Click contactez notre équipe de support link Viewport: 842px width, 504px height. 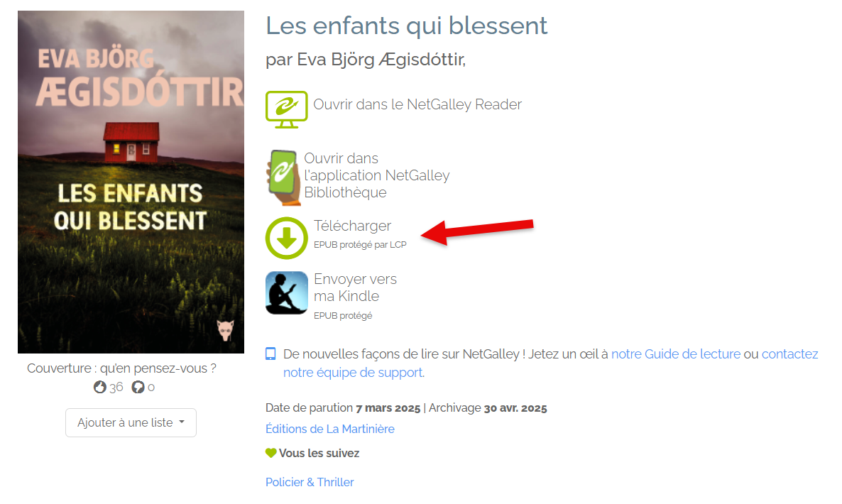(550, 363)
